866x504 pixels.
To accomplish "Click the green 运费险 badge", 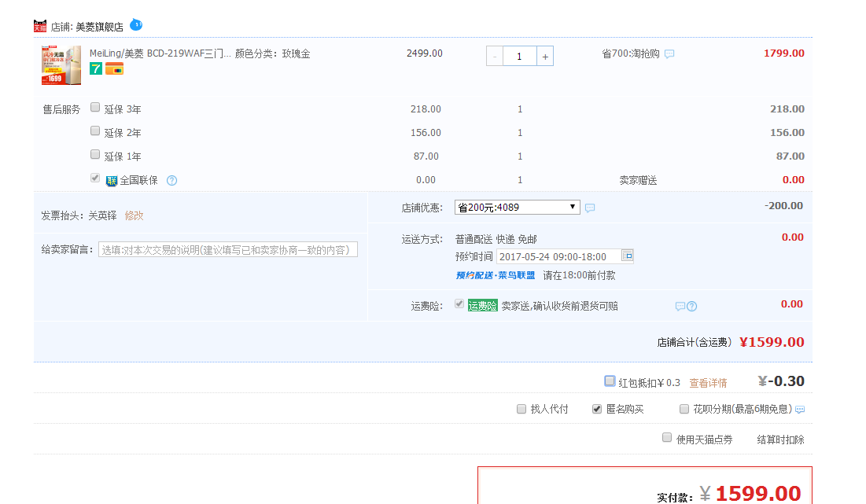I will [x=483, y=306].
